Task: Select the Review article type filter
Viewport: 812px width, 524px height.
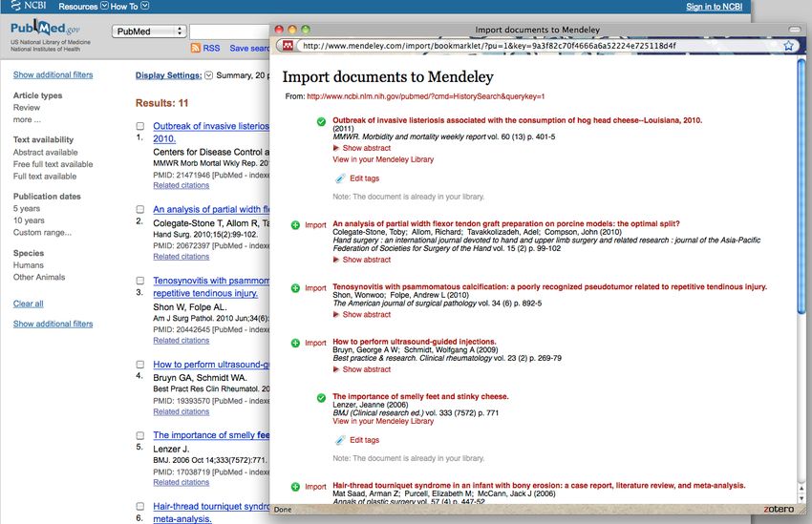Action: (x=27, y=108)
